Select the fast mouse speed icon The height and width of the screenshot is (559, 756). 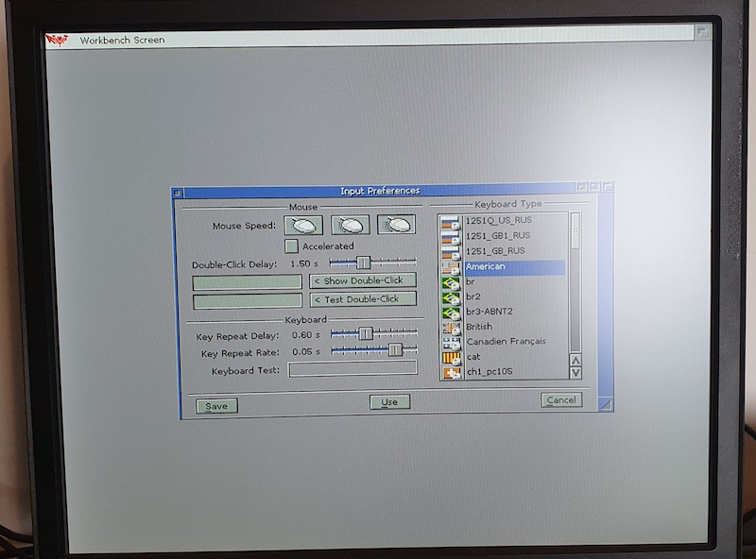pos(397,225)
